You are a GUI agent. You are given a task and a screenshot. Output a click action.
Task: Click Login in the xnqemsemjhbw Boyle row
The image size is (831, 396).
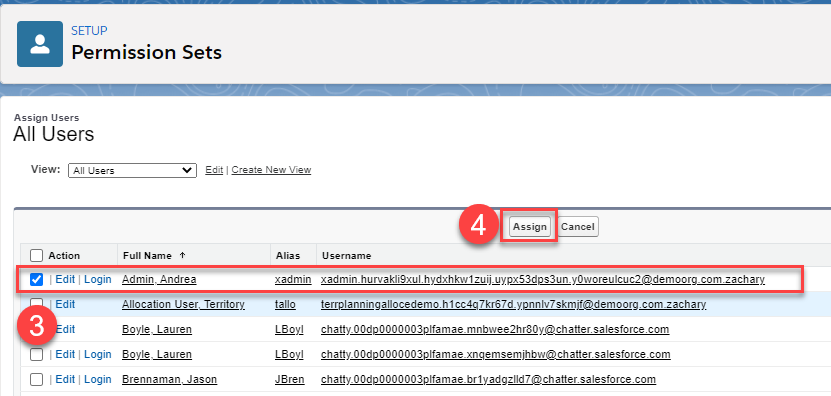pyautogui.click(x=98, y=354)
